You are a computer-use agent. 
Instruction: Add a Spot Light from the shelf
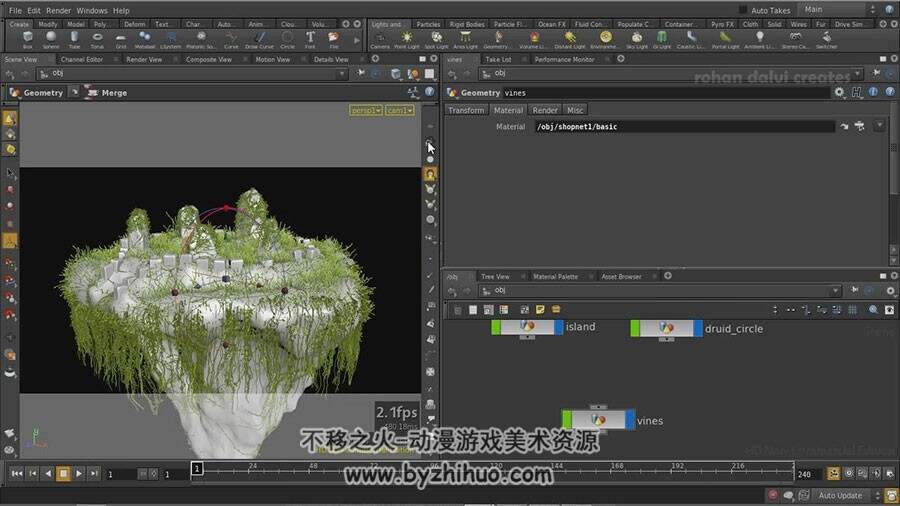coord(436,40)
